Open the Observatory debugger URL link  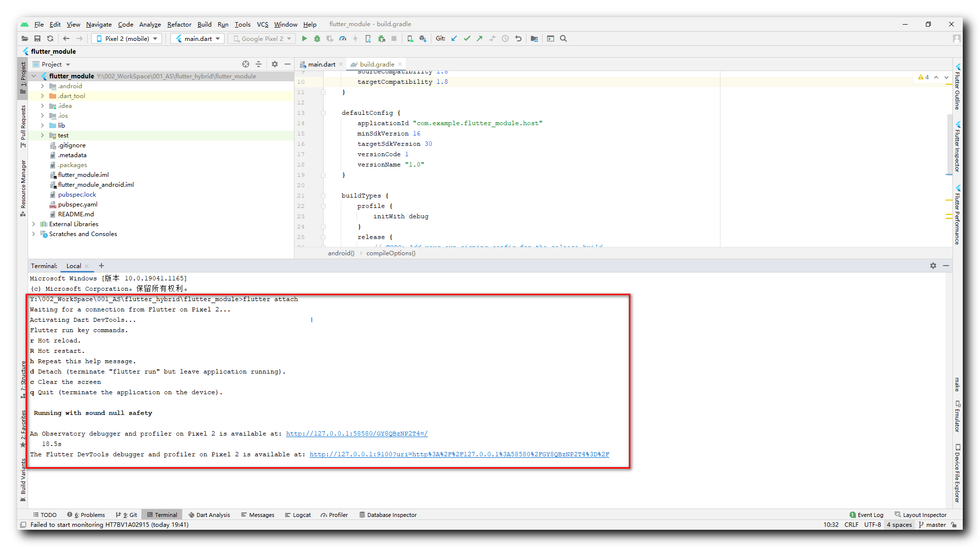(357, 434)
